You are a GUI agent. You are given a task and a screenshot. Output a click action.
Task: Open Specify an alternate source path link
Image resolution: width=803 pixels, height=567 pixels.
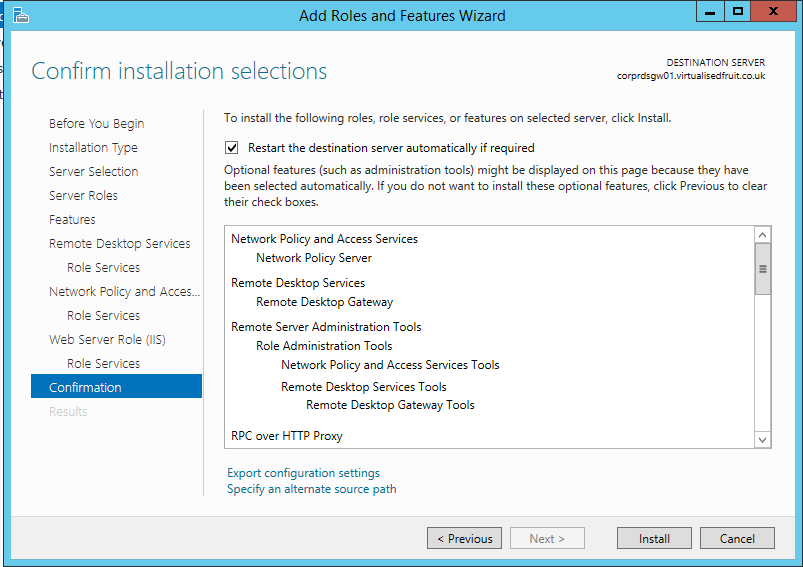[x=311, y=489]
